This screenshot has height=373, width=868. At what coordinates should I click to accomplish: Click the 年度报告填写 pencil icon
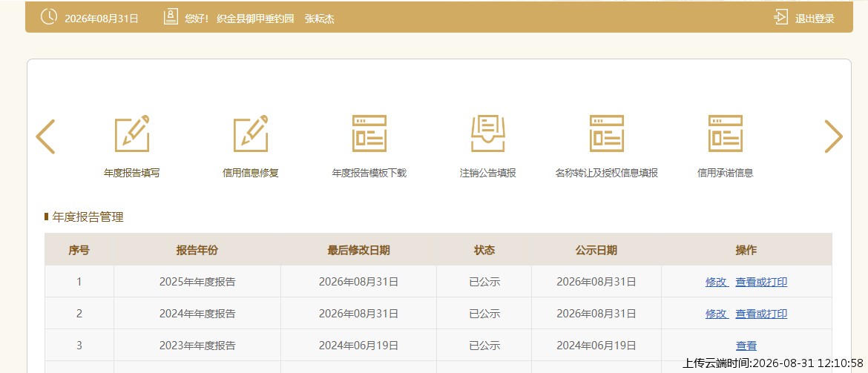132,133
